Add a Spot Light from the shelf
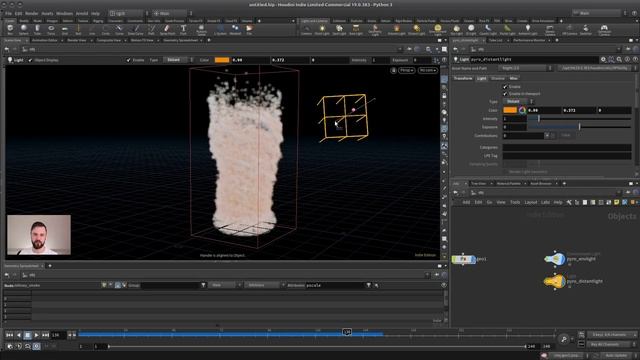The width and height of the screenshot is (640, 360). coord(339,29)
